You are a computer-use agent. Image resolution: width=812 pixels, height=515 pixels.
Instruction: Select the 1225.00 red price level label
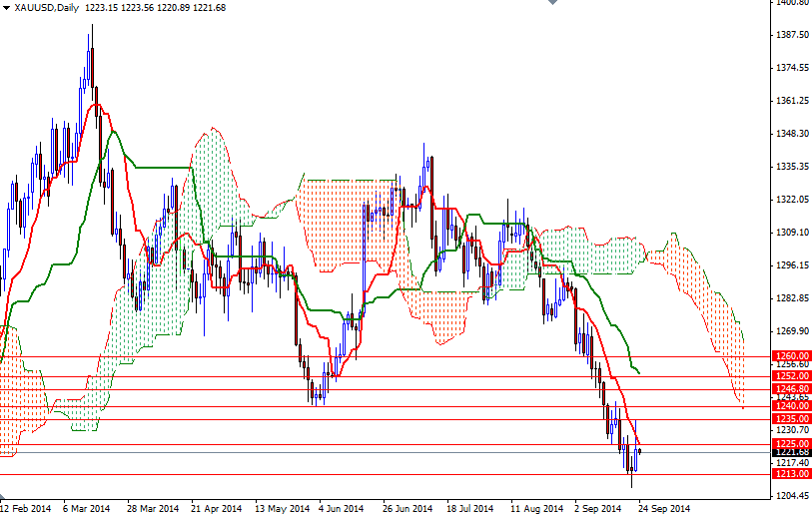click(x=791, y=443)
